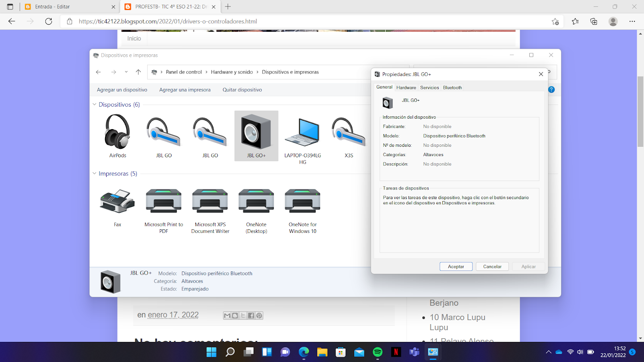The width and height of the screenshot is (644, 362).
Task: Share the post to Twitter
Action: (243, 316)
